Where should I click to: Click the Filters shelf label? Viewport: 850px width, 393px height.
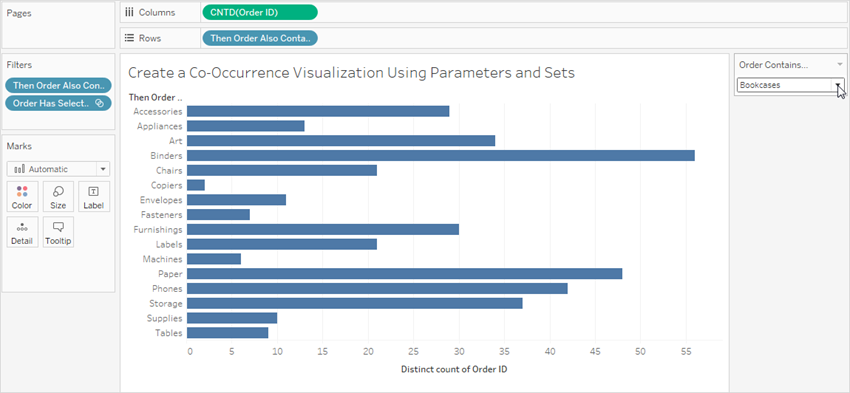(x=20, y=65)
